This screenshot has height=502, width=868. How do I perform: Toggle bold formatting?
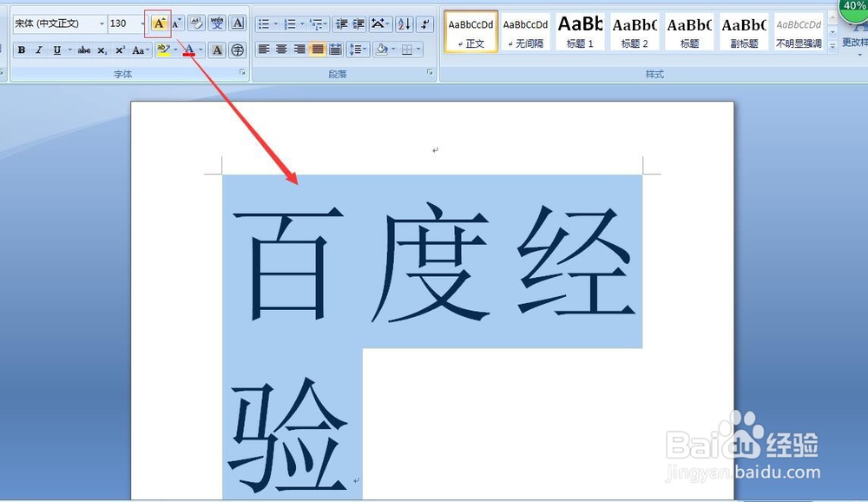[22, 50]
